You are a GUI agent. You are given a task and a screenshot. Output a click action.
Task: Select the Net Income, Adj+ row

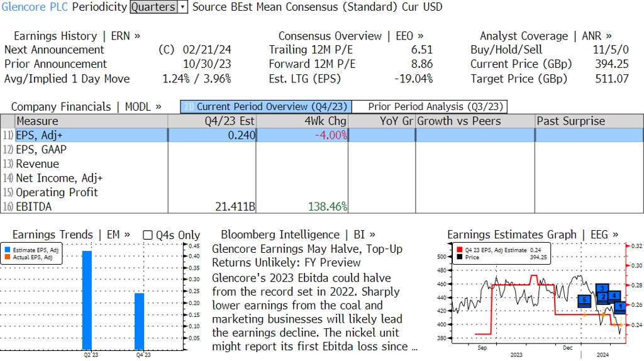click(322, 178)
